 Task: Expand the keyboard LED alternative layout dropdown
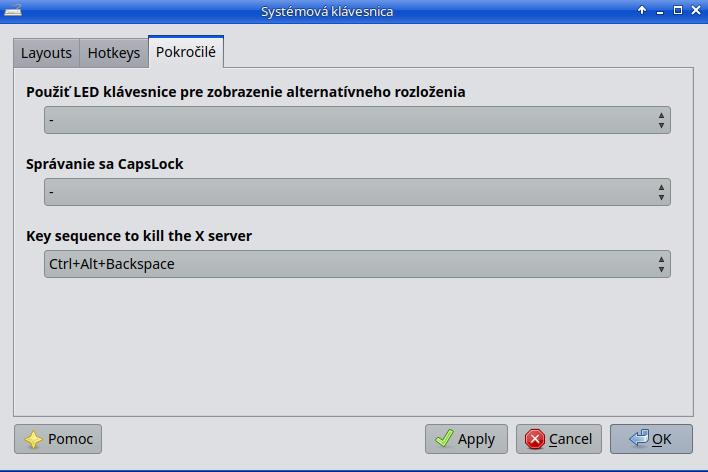tap(357, 120)
